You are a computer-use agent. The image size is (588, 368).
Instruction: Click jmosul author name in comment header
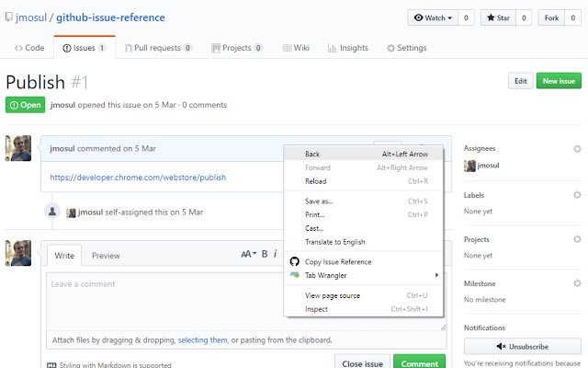(62, 148)
